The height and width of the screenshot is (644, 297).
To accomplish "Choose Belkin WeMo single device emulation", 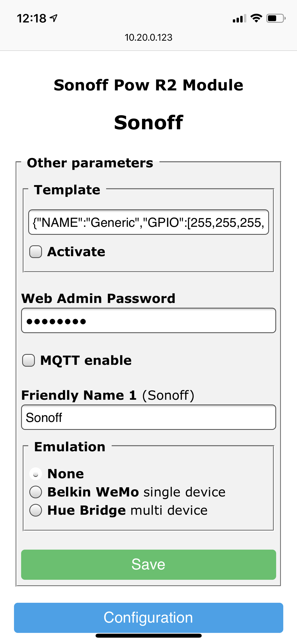I will point(36,492).
